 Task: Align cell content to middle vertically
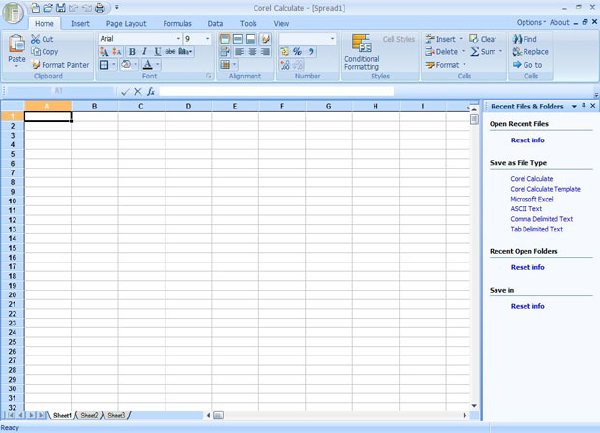[x=238, y=39]
